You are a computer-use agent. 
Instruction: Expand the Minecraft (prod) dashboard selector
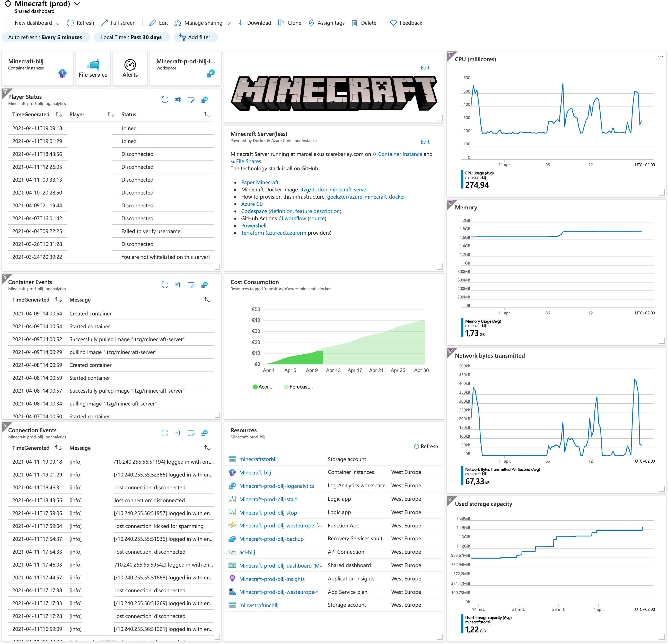tap(77, 4)
